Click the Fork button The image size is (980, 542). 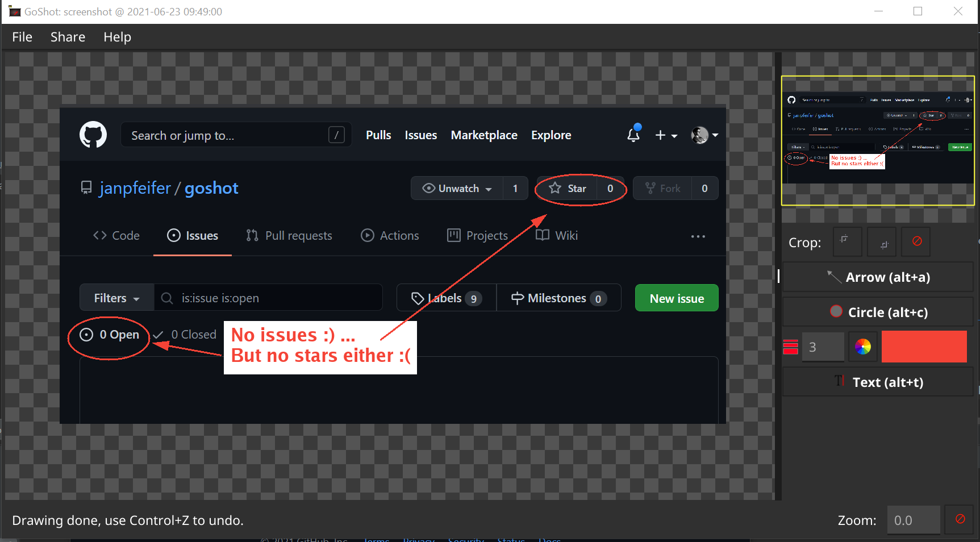pos(662,189)
